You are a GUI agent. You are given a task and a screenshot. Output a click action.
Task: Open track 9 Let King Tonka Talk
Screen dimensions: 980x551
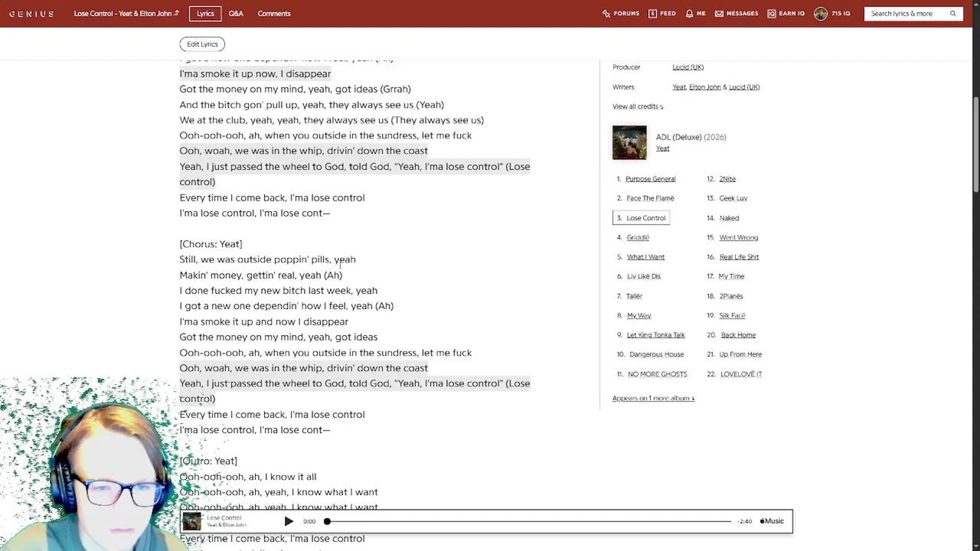click(x=655, y=335)
